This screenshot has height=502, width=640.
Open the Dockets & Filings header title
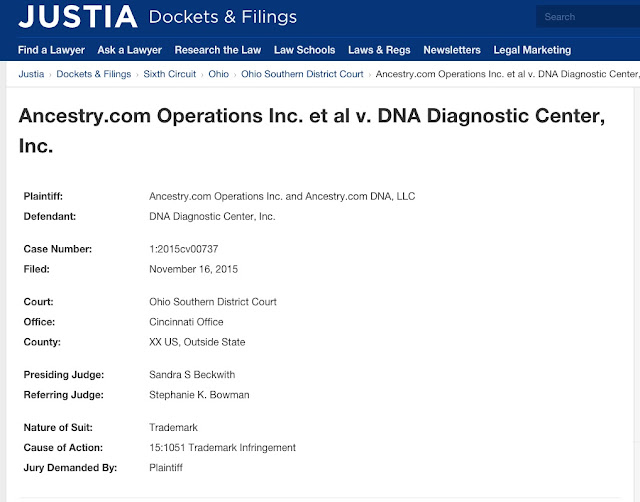[x=223, y=17]
